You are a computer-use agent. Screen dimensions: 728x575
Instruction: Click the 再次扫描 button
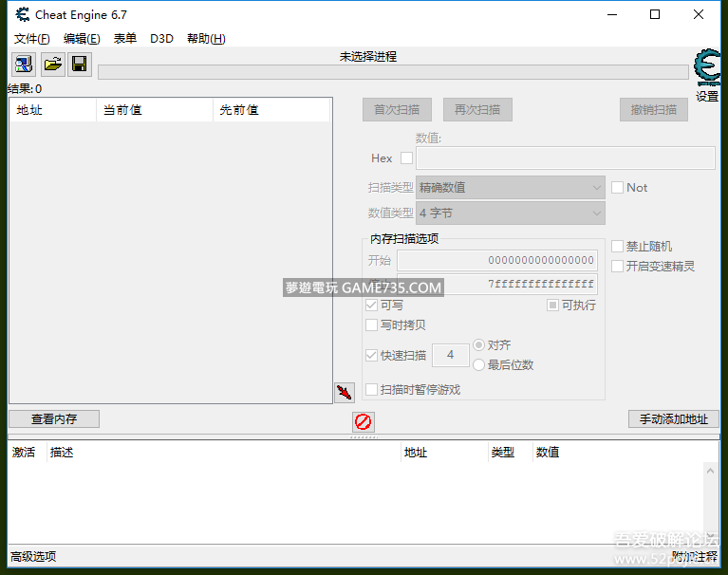[x=477, y=109]
